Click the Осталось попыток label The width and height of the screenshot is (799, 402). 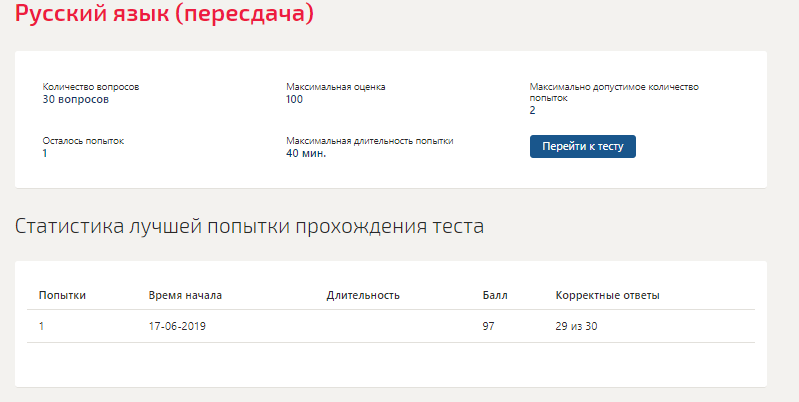(83, 141)
